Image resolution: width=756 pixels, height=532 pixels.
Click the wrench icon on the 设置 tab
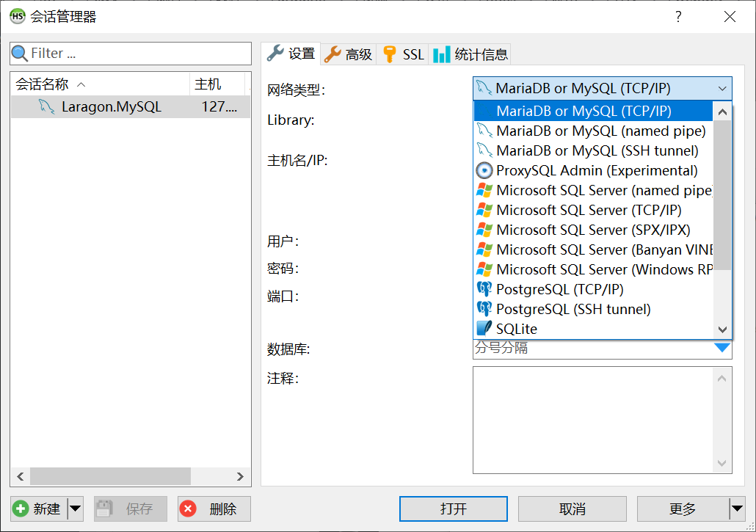point(275,54)
